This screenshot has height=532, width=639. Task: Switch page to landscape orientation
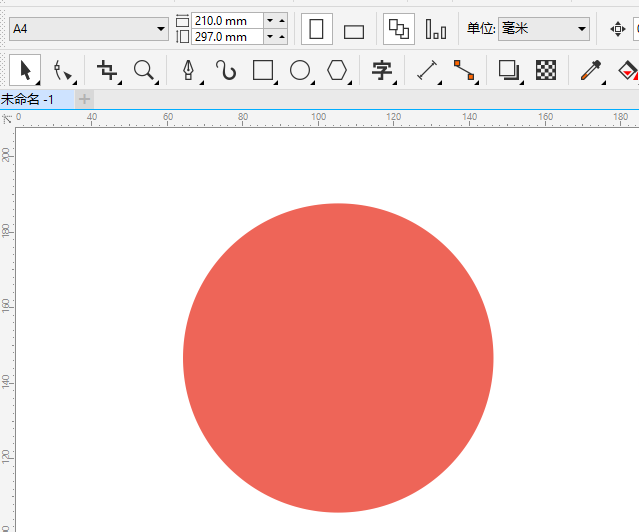pyautogui.click(x=353, y=30)
